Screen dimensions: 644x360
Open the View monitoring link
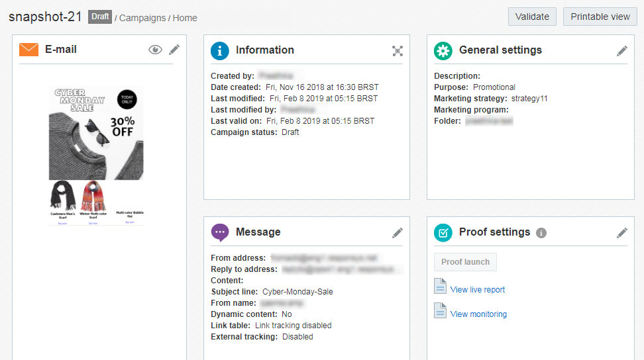(478, 314)
